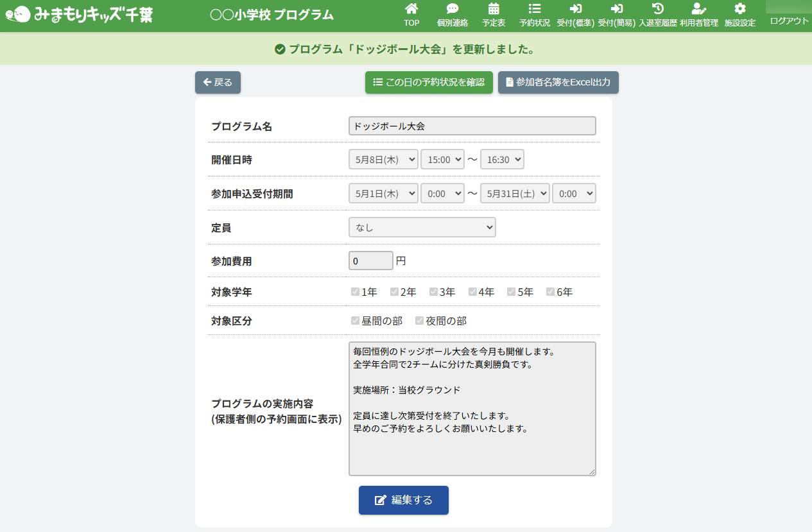Expand the 開催日時 date dropdown 5月8日(木)
This screenshot has width=812, height=532.
(x=383, y=159)
